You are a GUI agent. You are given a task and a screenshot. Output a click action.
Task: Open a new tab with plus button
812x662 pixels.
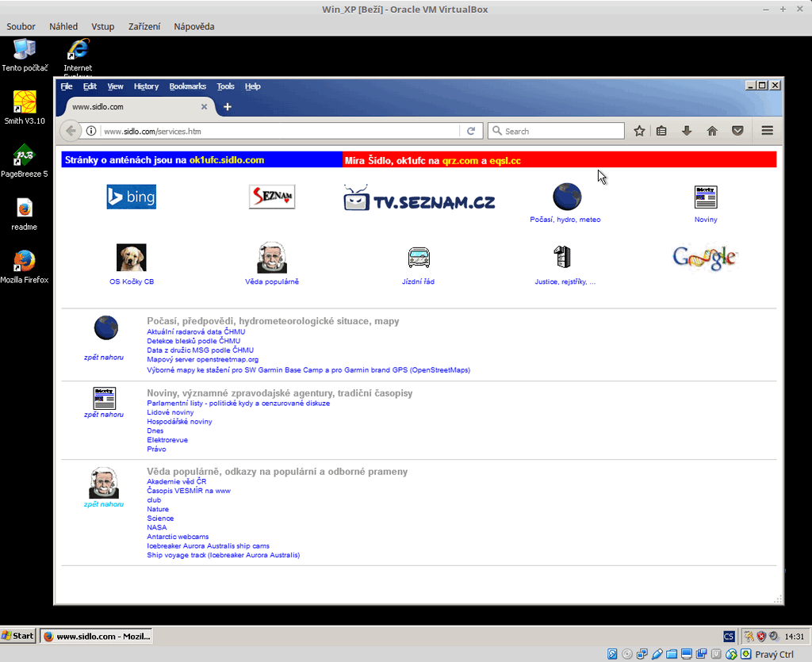tap(228, 107)
